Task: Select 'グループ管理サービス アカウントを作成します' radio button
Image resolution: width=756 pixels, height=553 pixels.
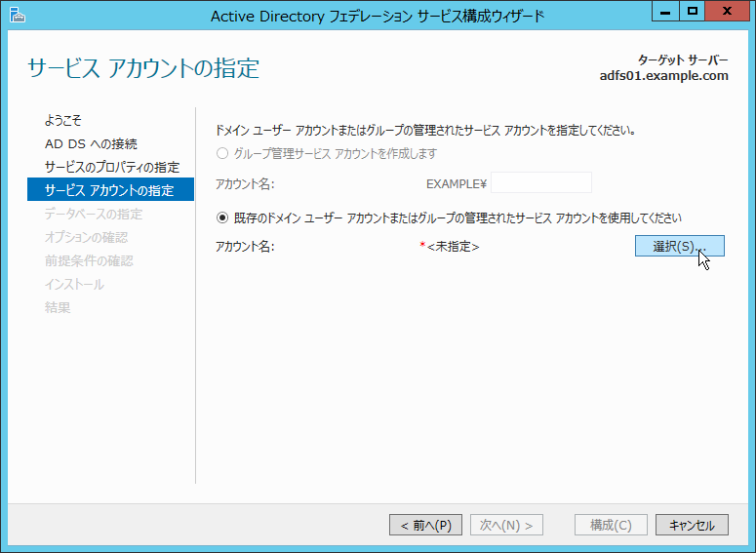Action: click(222, 154)
